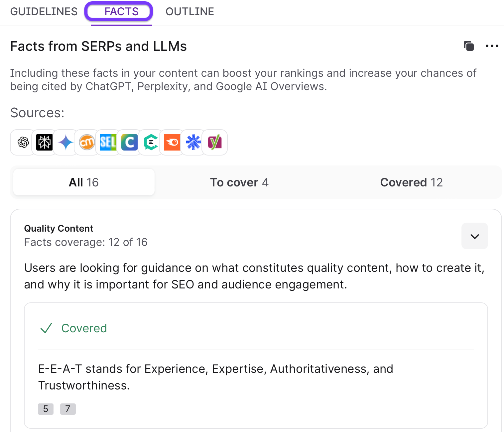Select the All 16 filter
Image resolution: width=504 pixels, height=432 pixels.
pyautogui.click(x=84, y=182)
